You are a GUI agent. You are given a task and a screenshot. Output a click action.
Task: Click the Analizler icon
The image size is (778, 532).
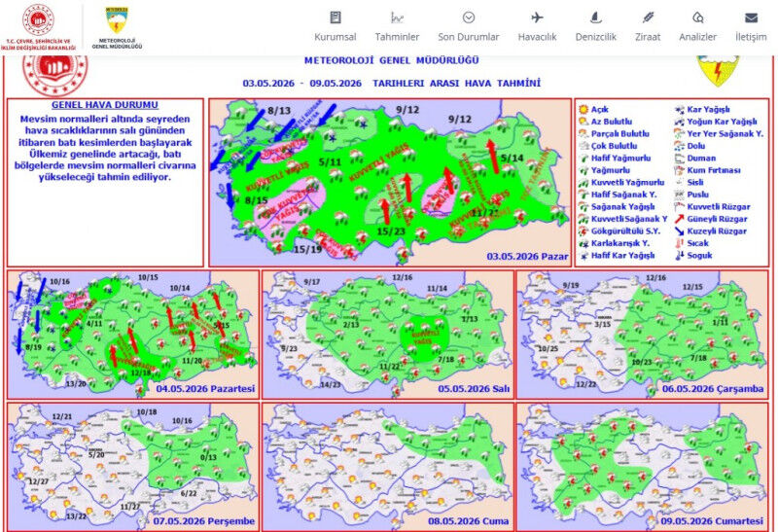point(697,18)
